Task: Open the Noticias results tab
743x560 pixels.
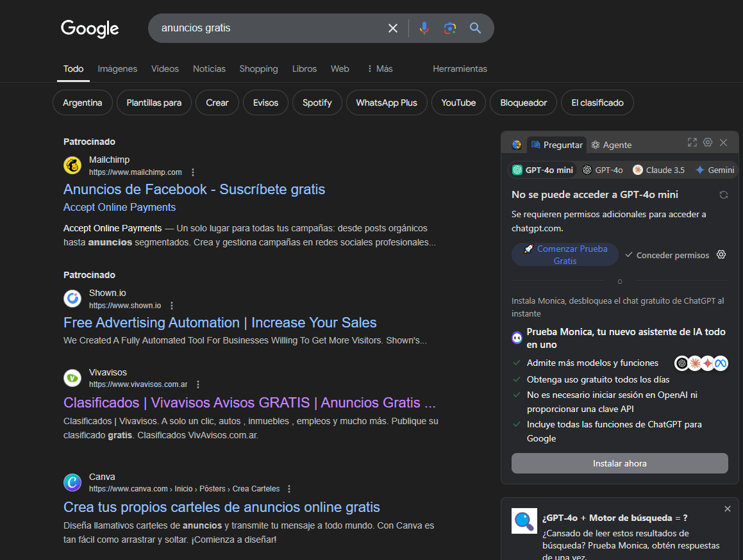Action: [x=209, y=69]
